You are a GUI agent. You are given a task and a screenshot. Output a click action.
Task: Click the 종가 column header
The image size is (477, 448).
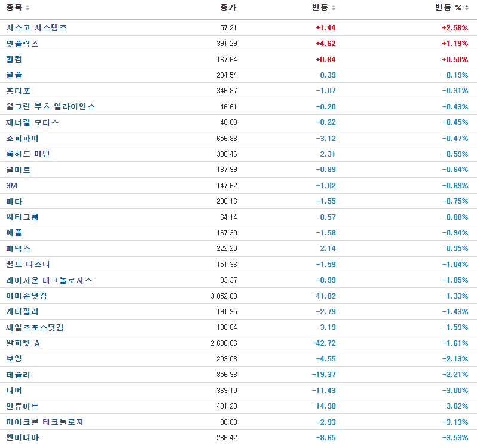228,8
